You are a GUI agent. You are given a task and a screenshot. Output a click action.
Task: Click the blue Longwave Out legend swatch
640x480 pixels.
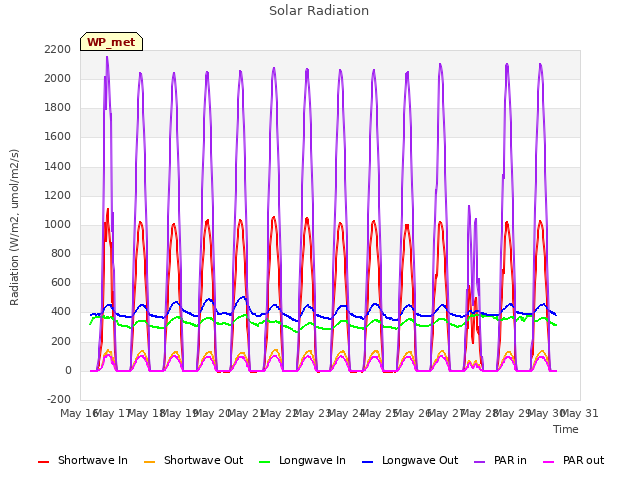tap(368, 462)
